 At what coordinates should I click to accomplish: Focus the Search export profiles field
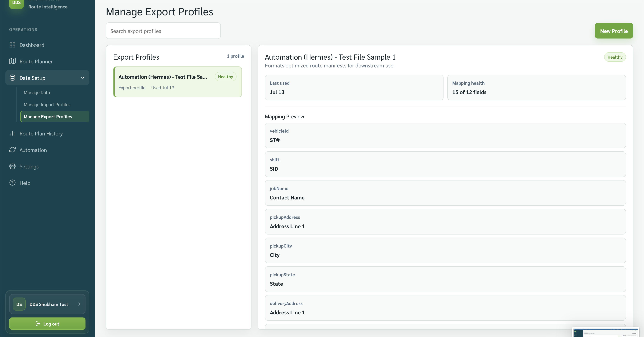point(163,31)
